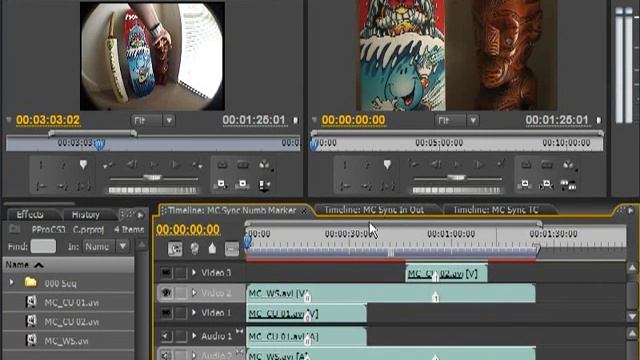Click Overlay button in Source monitor
Viewport: 640px width, 360px height.
(242, 184)
